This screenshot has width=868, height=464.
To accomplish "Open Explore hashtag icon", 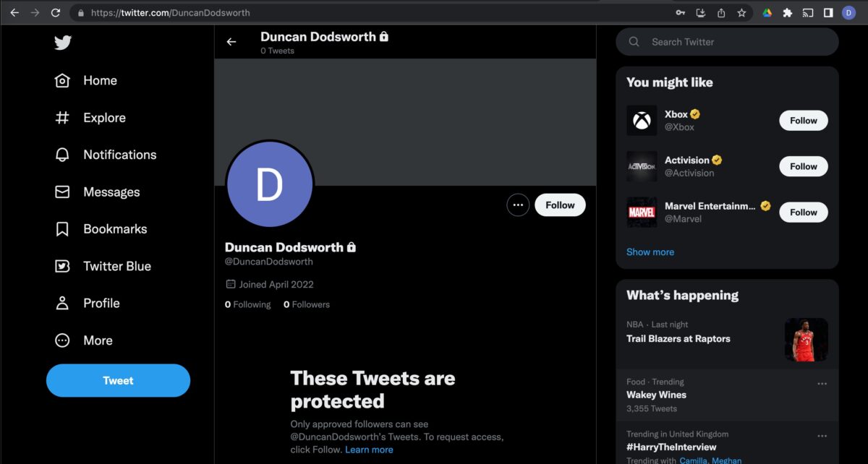I will [x=63, y=118].
